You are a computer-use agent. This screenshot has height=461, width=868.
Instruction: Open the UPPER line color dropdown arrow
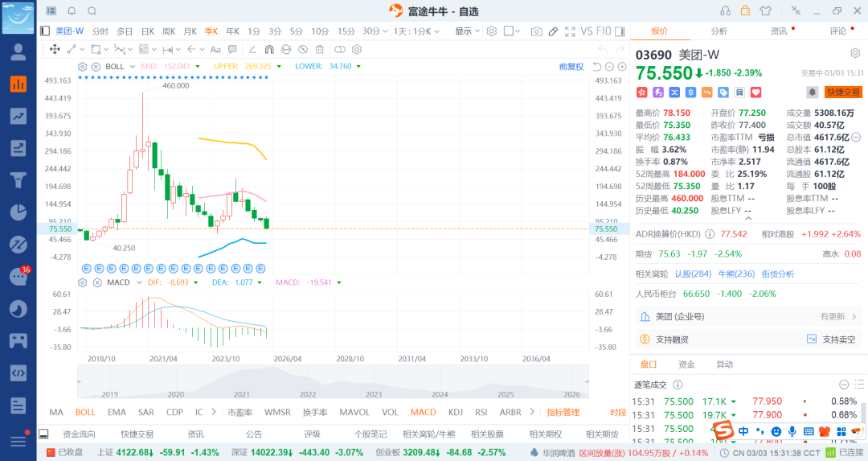pos(278,67)
